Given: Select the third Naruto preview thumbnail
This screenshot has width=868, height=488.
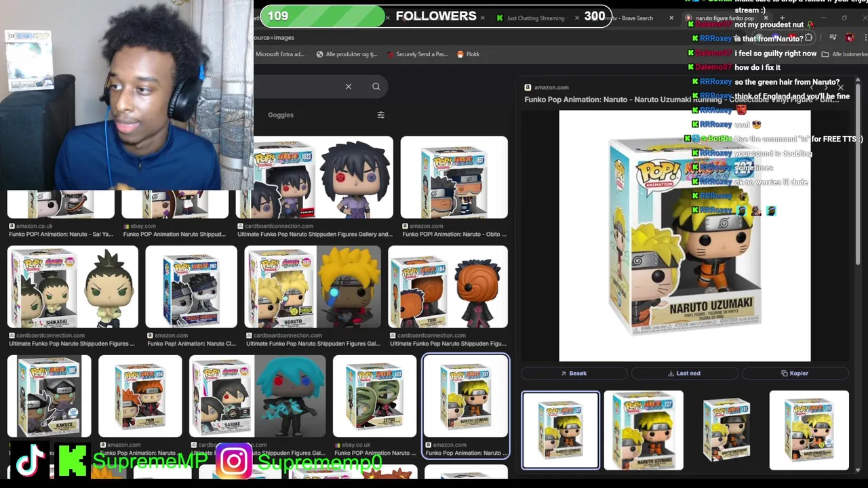Looking at the screenshot, I should (x=726, y=430).
